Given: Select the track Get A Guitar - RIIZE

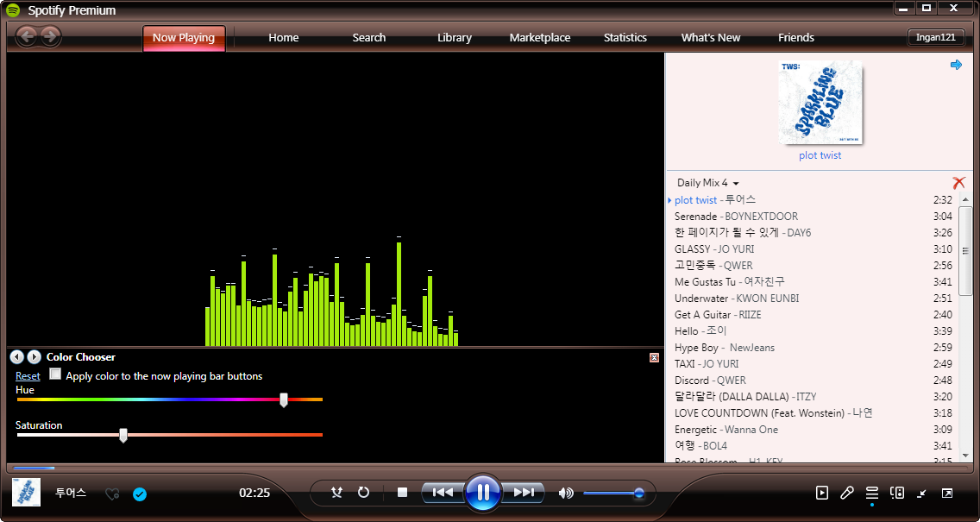Looking at the screenshot, I should pyautogui.click(x=814, y=314).
